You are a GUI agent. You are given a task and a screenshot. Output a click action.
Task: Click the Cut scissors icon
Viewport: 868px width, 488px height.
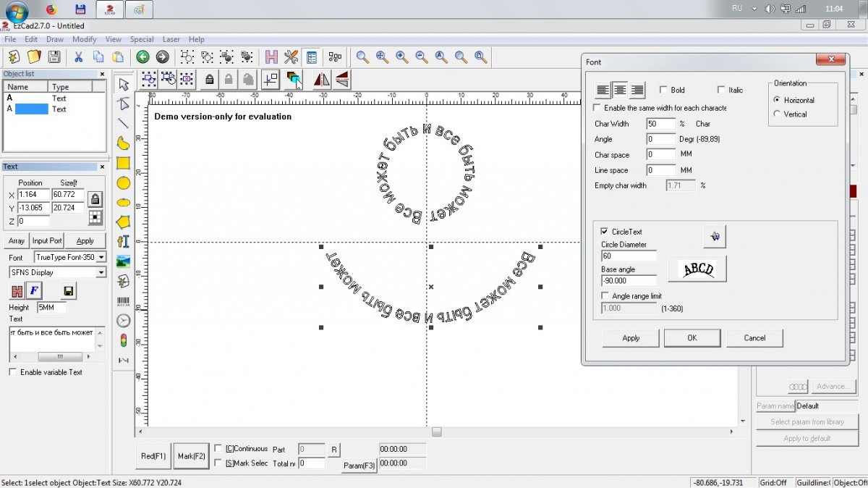tap(78, 57)
